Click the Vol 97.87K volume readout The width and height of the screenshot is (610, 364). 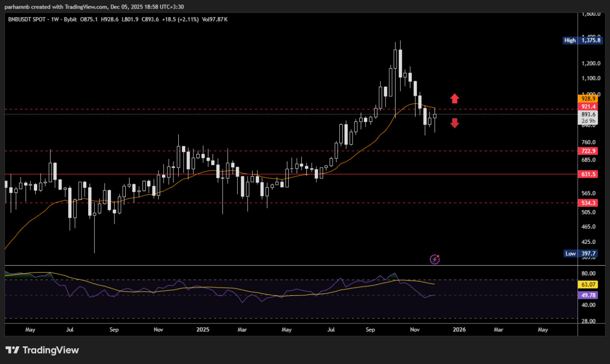pyautogui.click(x=215, y=20)
